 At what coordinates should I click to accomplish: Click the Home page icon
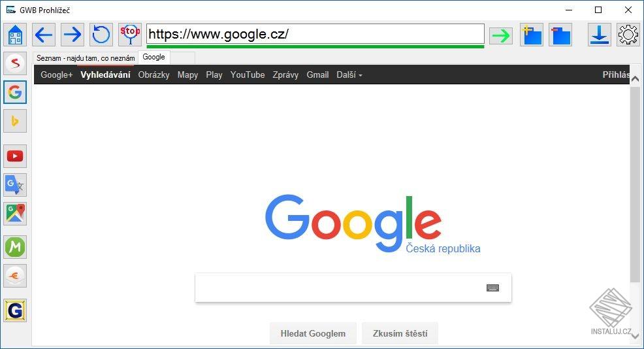point(15,35)
